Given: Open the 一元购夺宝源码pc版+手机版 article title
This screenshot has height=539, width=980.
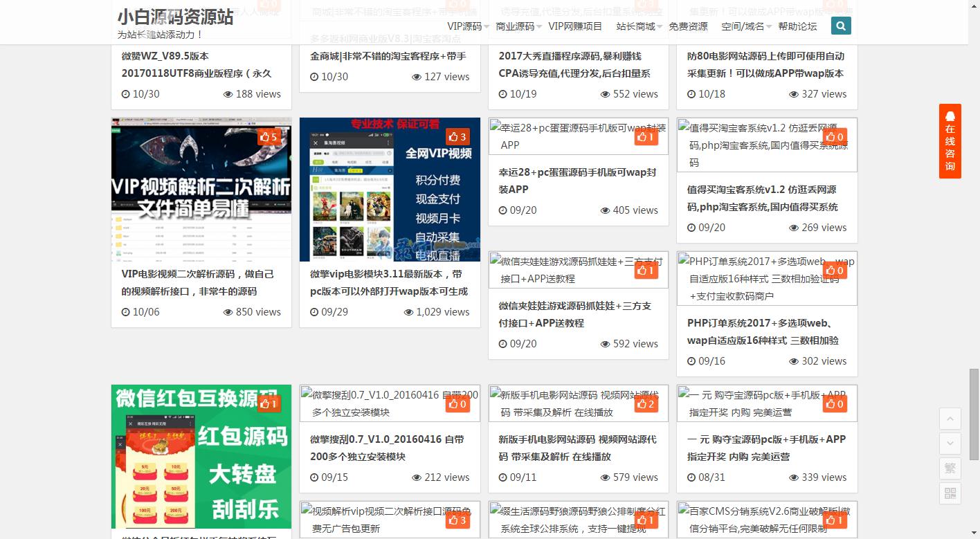Looking at the screenshot, I should click(766, 448).
